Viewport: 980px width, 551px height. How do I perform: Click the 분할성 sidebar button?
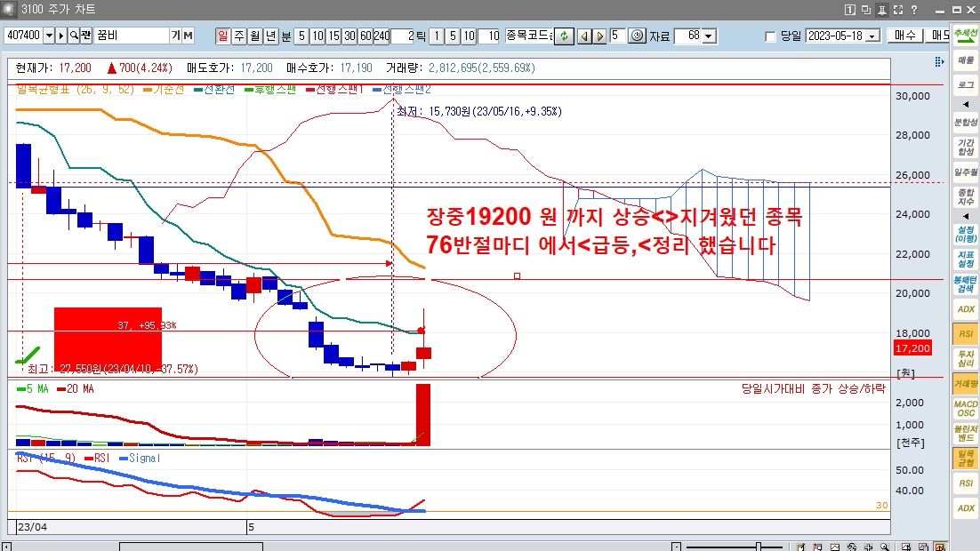point(966,123)
